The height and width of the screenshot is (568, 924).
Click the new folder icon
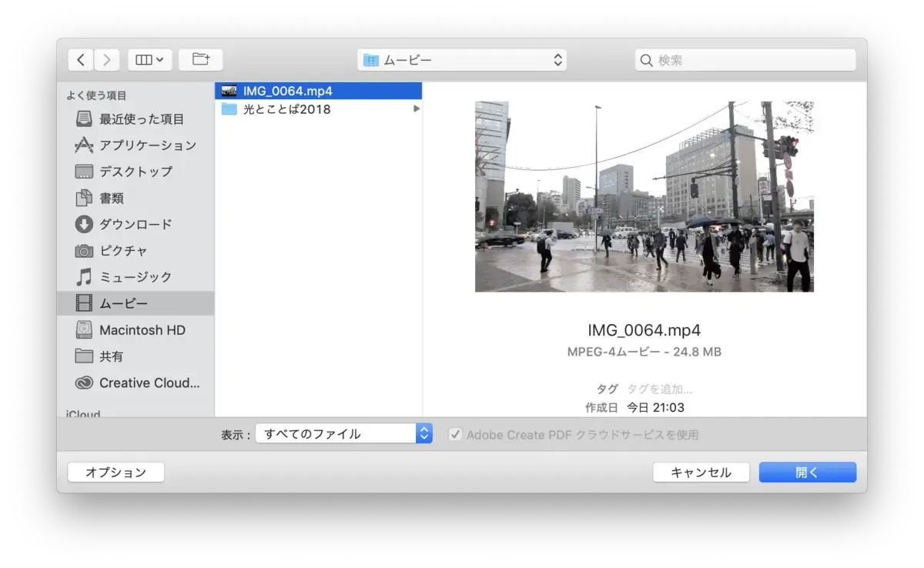pyautogui.click(x=201, y=59)
